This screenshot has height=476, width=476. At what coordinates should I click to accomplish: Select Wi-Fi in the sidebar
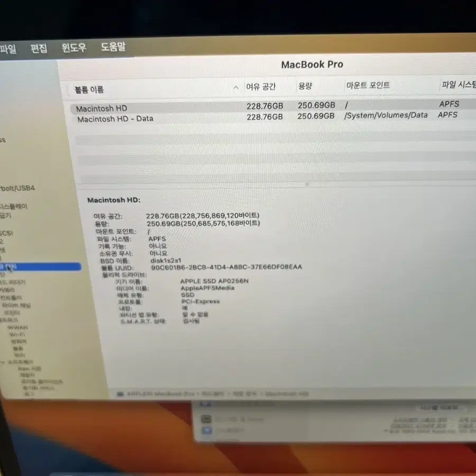point(17,335)
